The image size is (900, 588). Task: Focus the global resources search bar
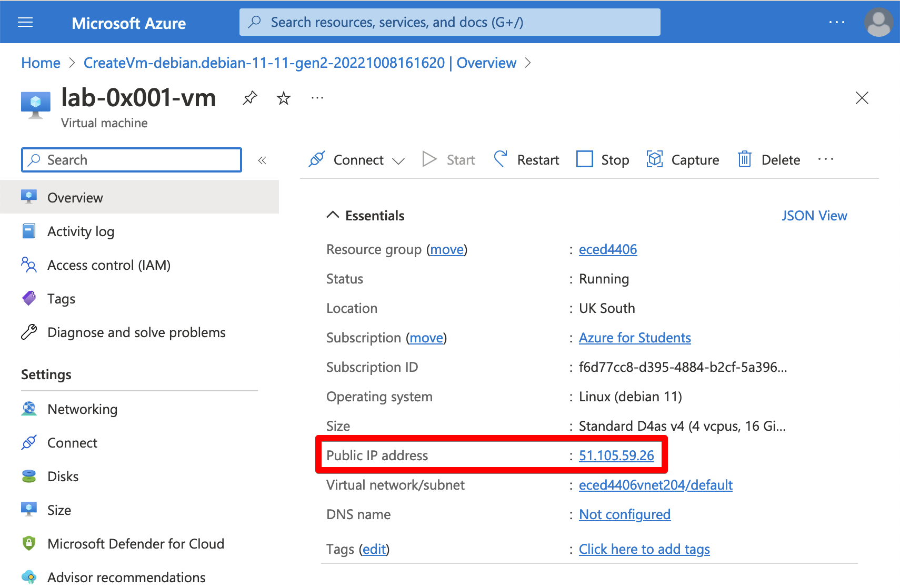point(449,22)
